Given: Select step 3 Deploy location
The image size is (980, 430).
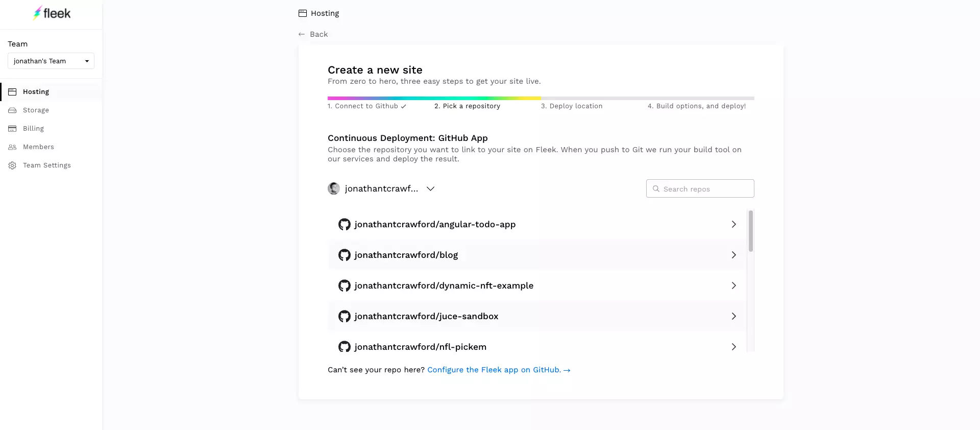Looking at the screenshot, I should pyautogui.click(x=572, y=106).
